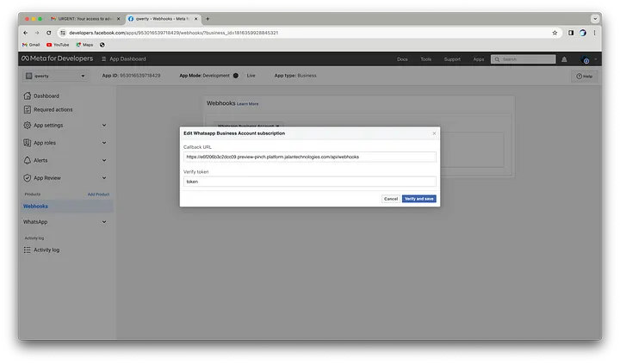Viewport: 620px width, 364px height.
Task: Open the side panel icon in Chrome toolbar
Action: 571,33
